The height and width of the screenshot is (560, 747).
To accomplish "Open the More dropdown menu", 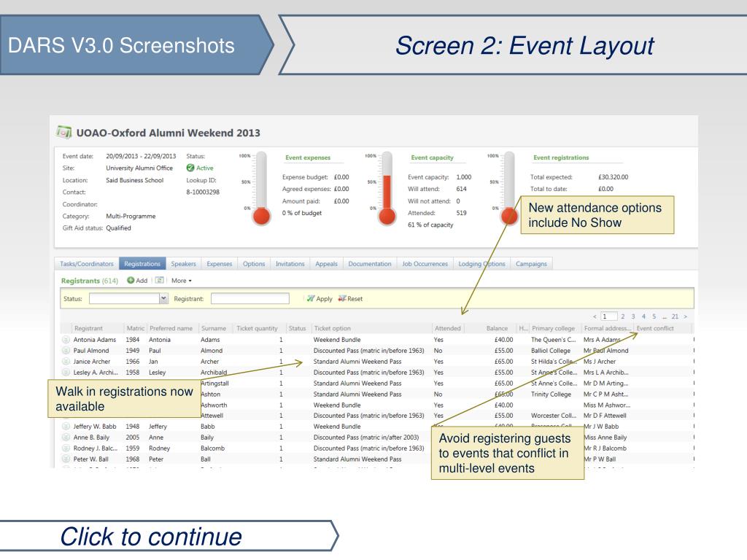I will coord(181,281).
